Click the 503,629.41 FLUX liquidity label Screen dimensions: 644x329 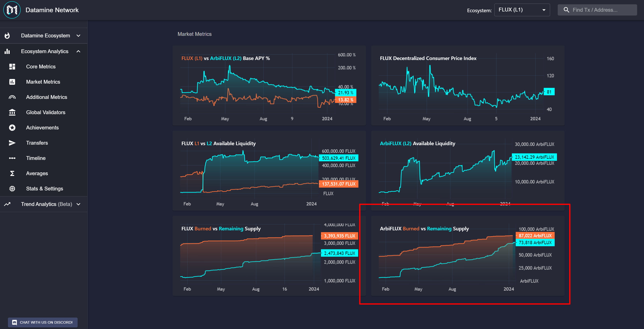[x=339, y=158]
